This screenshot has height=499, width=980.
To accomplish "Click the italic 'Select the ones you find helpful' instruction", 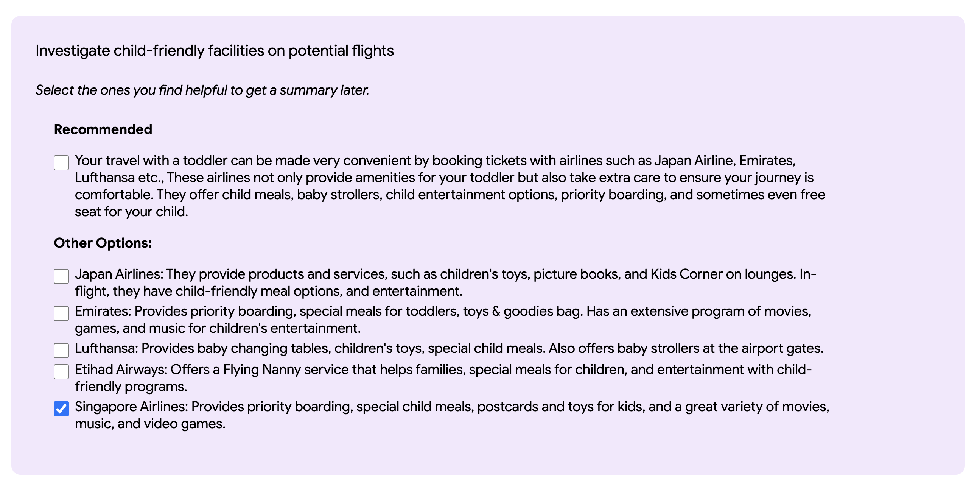I will point(202,90).
